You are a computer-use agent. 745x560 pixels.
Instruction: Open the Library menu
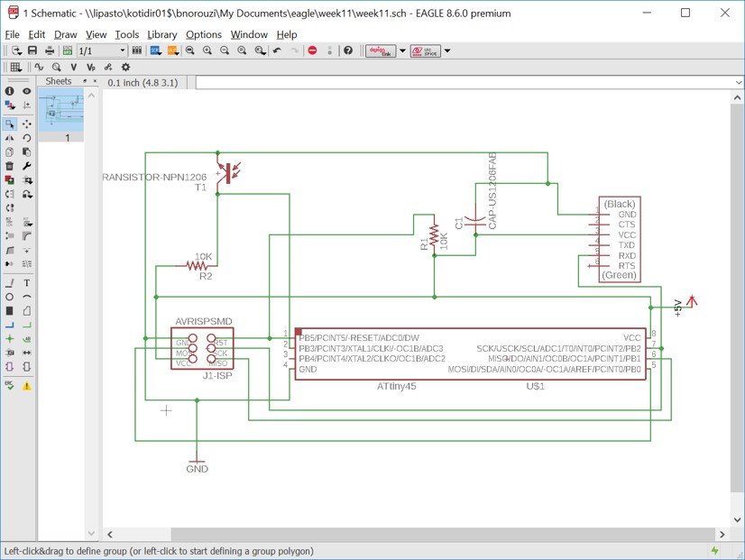pyautogui.click(x=162, y=34)
